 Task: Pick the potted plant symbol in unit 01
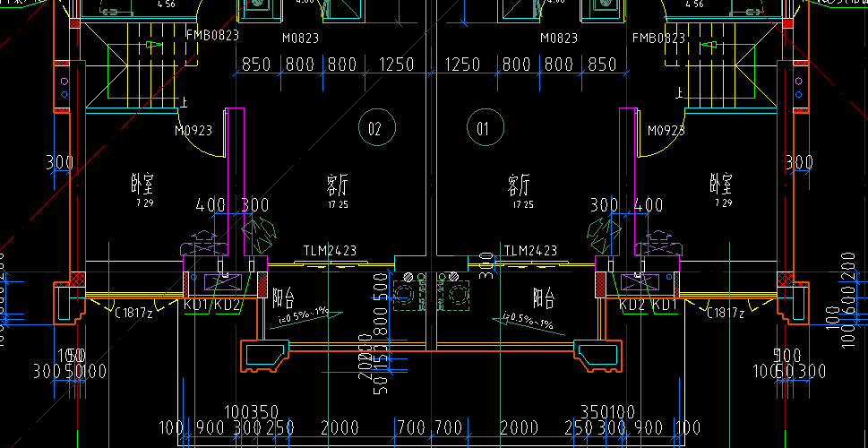coord(604,236)
